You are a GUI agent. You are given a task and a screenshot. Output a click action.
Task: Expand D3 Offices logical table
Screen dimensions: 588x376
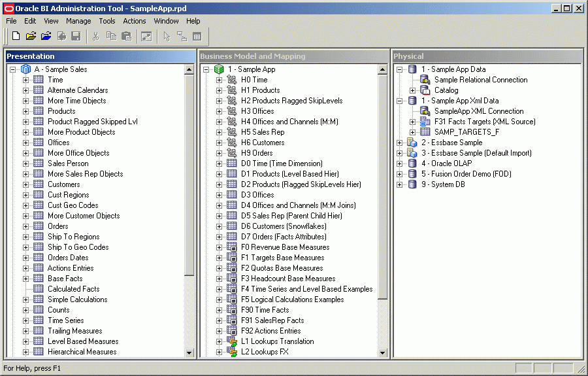(x=220, y=195)
